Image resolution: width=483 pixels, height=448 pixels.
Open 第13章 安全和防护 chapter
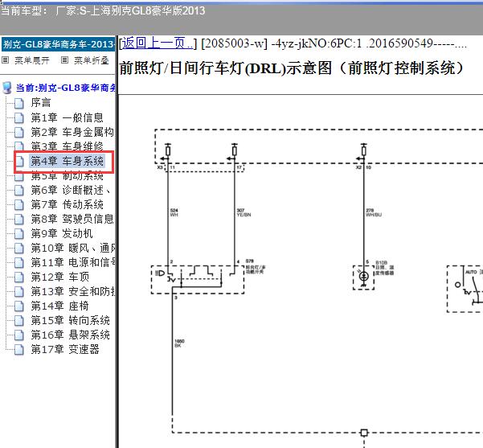point(73,291)
